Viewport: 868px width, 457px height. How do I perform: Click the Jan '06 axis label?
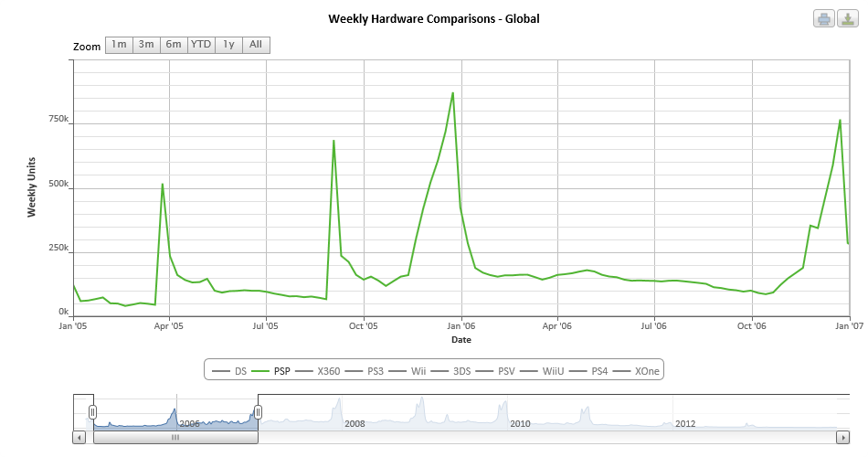[x=461, y=326]
